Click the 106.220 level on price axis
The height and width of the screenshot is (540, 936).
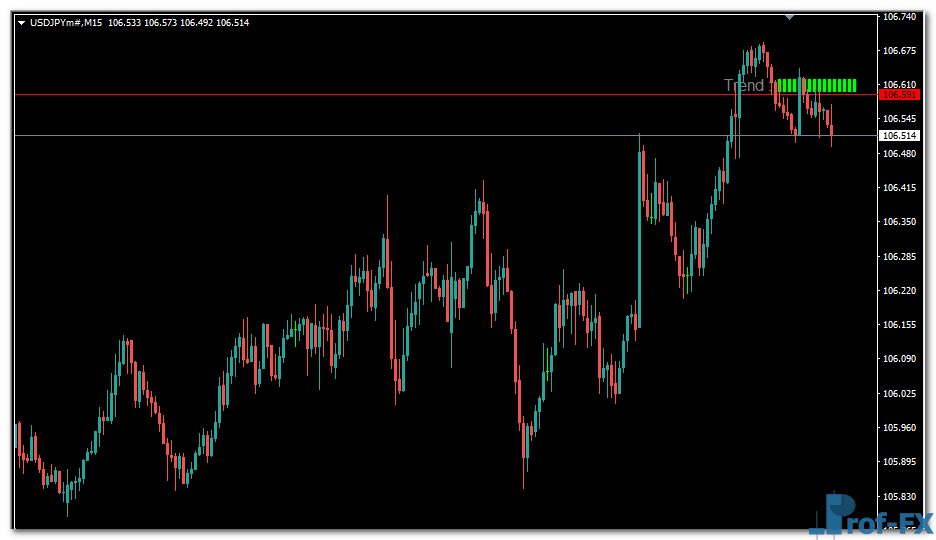coord(900,291)
